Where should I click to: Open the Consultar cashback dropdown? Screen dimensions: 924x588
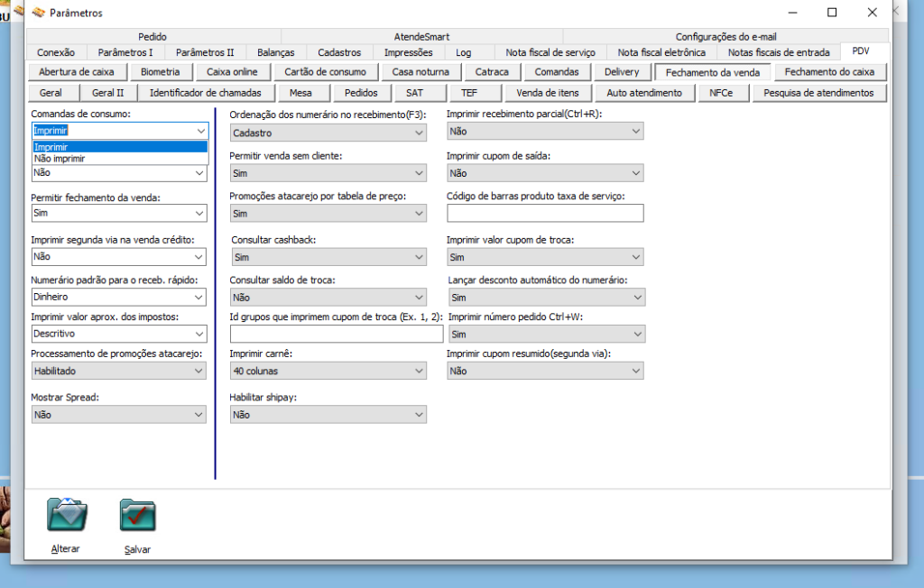pos(328,257)
